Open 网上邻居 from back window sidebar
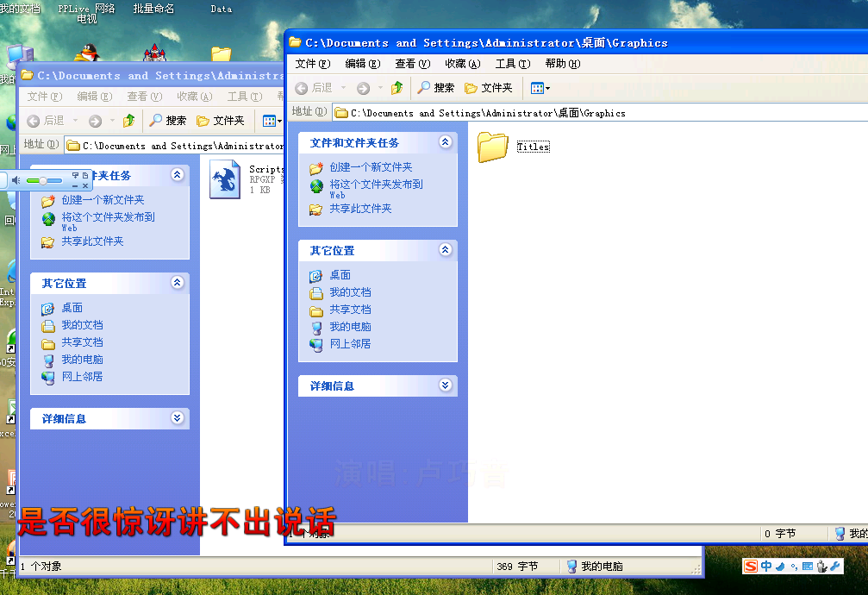The height and width of the screenshot is (595, 868). click(x=82, y=376)
